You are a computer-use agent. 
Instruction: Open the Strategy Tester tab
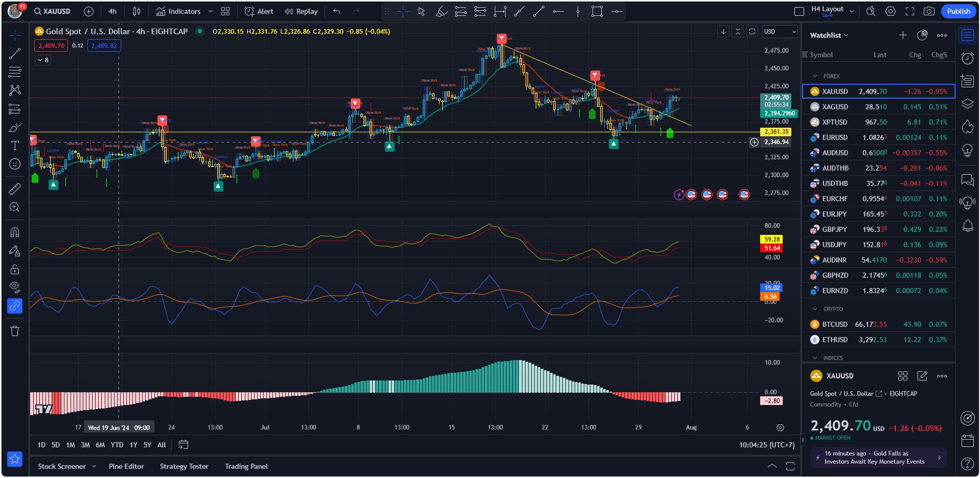[184, 466]
